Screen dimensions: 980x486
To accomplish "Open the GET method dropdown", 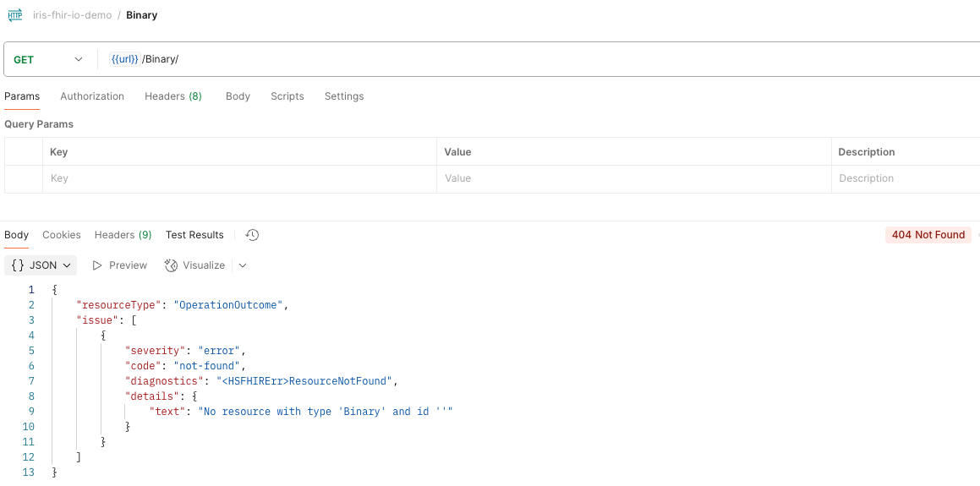I will coord(49,59).
